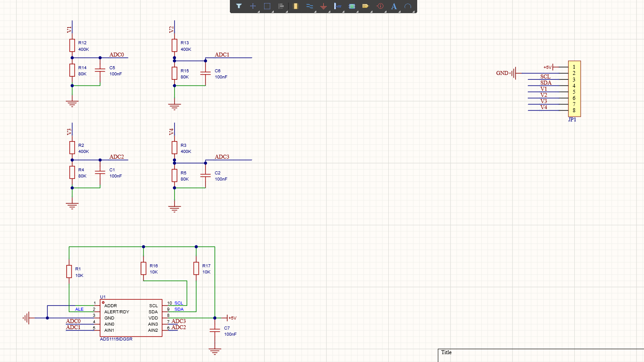Click the ADC0 net label at U1 pin 4
The width and height of the screenshot is (644, 362).
(x=73, y=321)
